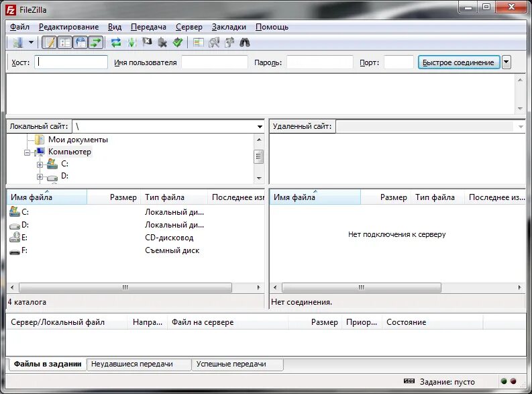Click the queue size icon in status bar

pyautogui.click(x=409, y=381)
